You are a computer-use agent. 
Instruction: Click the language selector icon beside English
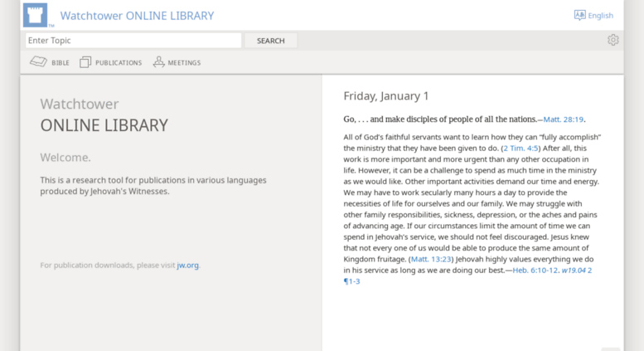pyautogui.click(x=579, y=15)
